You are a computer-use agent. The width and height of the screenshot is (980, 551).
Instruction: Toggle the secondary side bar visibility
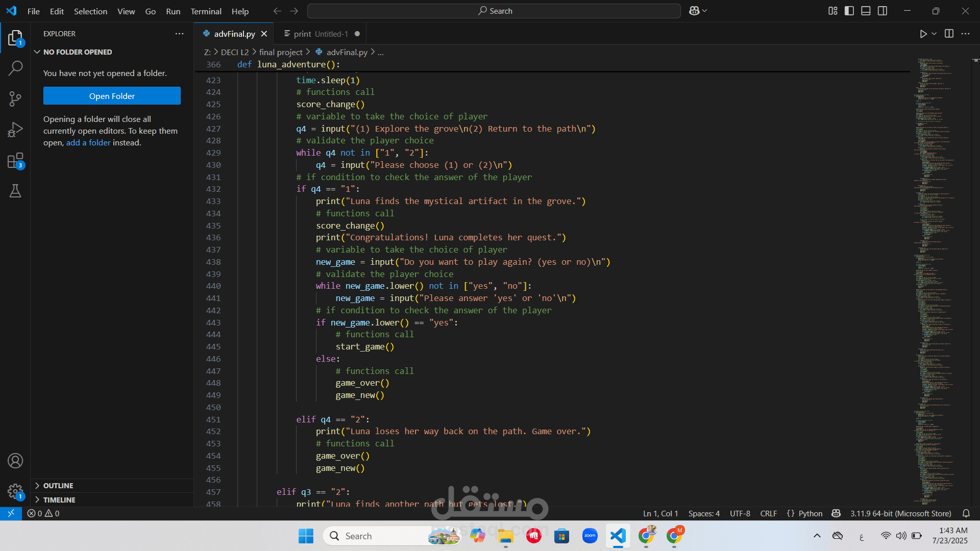coord(883,11)
